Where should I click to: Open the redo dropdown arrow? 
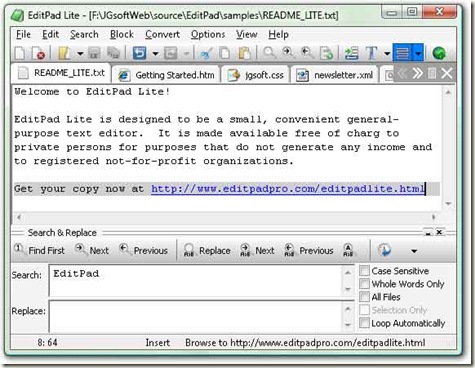point(186,54)
